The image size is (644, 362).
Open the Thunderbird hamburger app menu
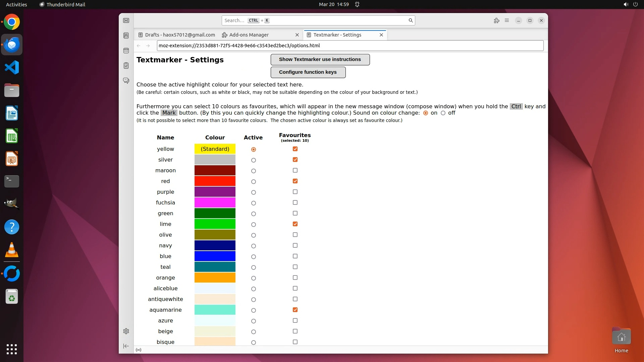(507, 20)
